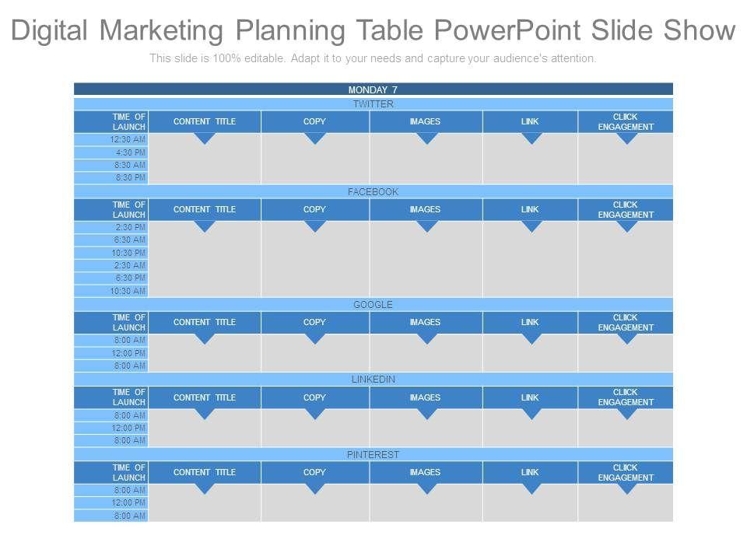The width and height of the screenshot is (747, 560).
Task: Select the Images header in Google section
Action: (x=426, y=322)
